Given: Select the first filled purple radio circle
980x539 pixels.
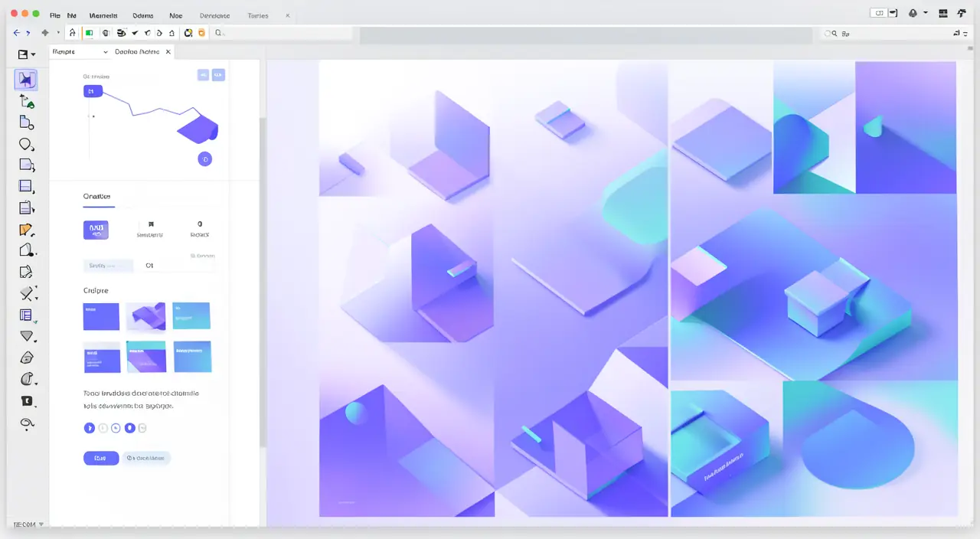Looking at the screenshot, I should coord(89,428).
